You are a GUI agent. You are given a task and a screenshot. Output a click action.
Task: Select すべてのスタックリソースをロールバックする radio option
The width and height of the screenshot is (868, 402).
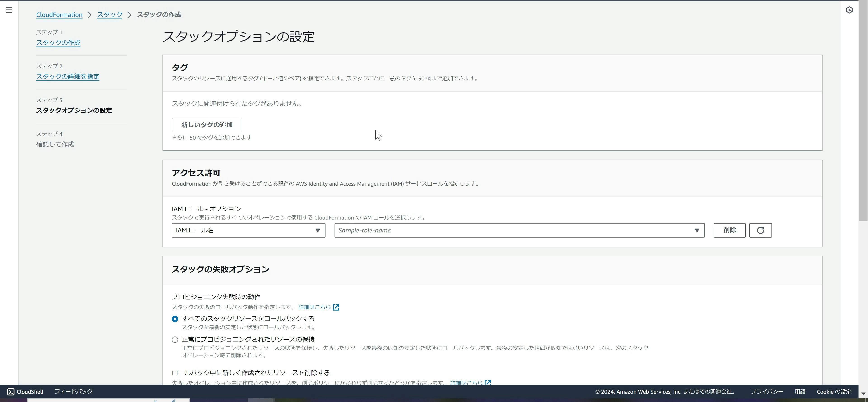click(x=175, y=319)
